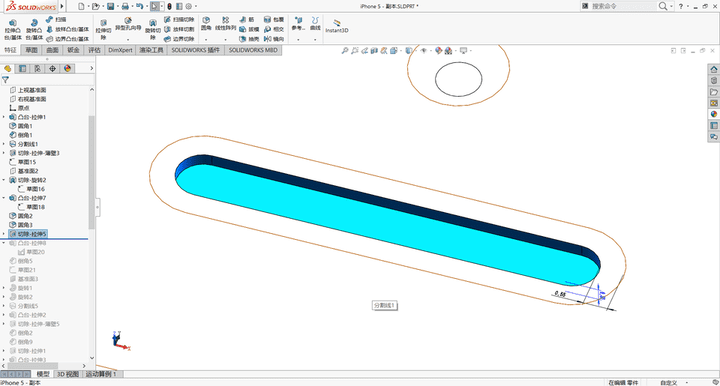Select 倒角1 in the feature tree
The width and height of the screenshot is (720, 386).
click(x=21, y=135)
